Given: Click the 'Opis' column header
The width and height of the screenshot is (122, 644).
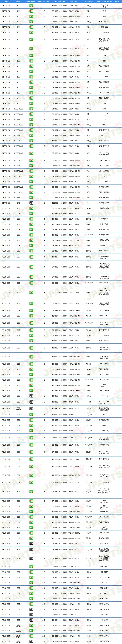Looking at the screenshot, I should coord(117,2).
